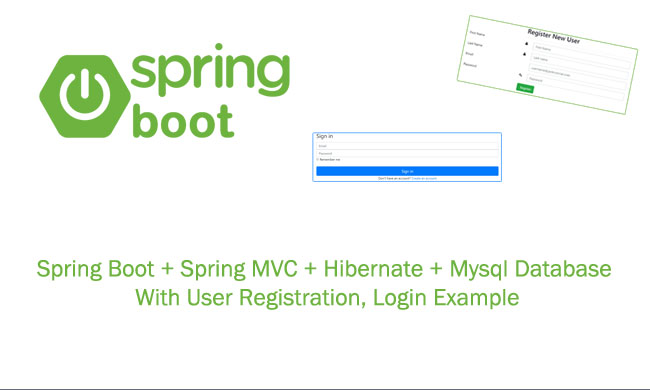
Task: Click the 'Sign in' heading text
Action: click(325, 136)
